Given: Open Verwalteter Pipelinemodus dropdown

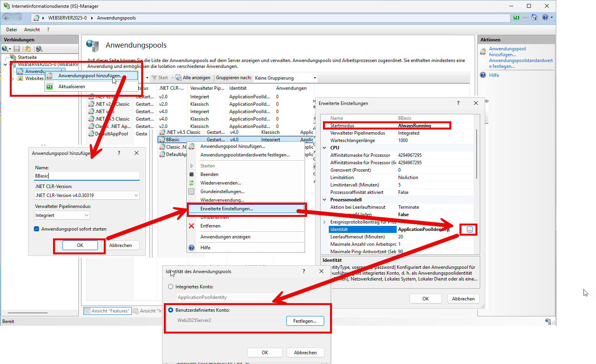Looking at the screenshot, I should pyautogui.click(x=62, y=215).
